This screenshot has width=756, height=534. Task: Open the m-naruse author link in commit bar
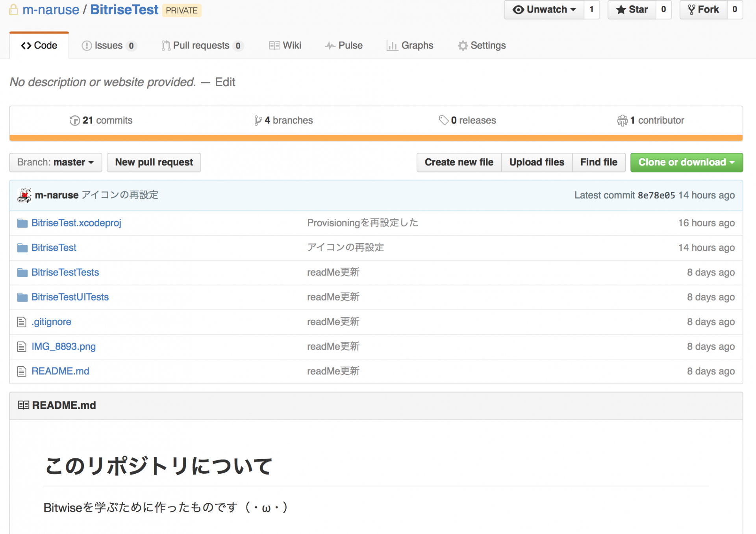point(57,195)
